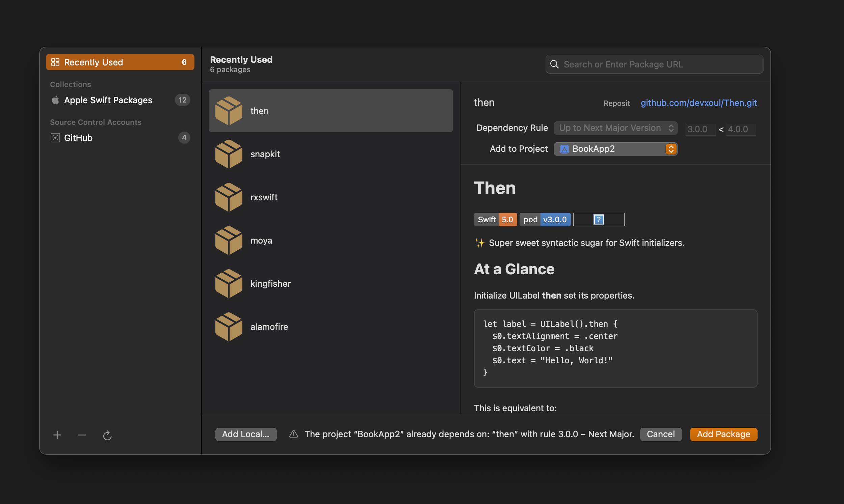The width and height of the screenshot is (844, 504).
Task: Open Apple Swift Packages collection
Action: (x=120, y=100)
